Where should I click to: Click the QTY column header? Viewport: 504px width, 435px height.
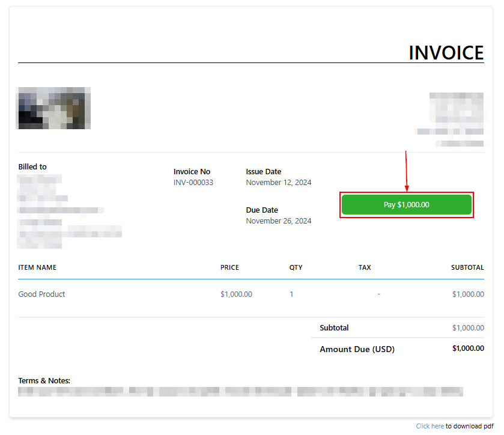tap(296, 267)
